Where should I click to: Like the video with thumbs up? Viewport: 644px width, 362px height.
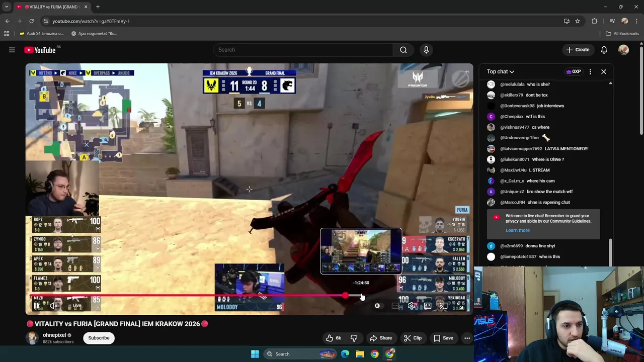coord(334,338)
